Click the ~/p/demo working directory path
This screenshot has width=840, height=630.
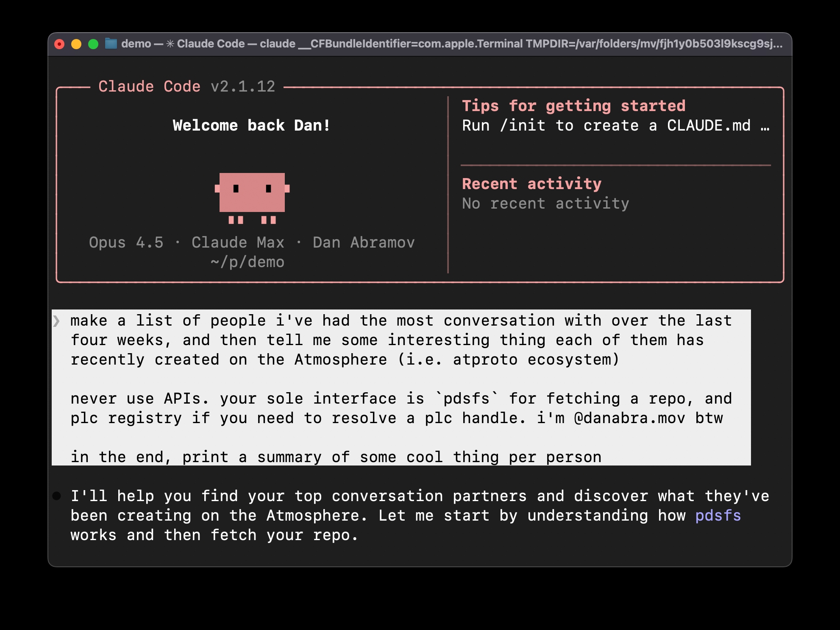pyautogui.click(x=248, y=262)
